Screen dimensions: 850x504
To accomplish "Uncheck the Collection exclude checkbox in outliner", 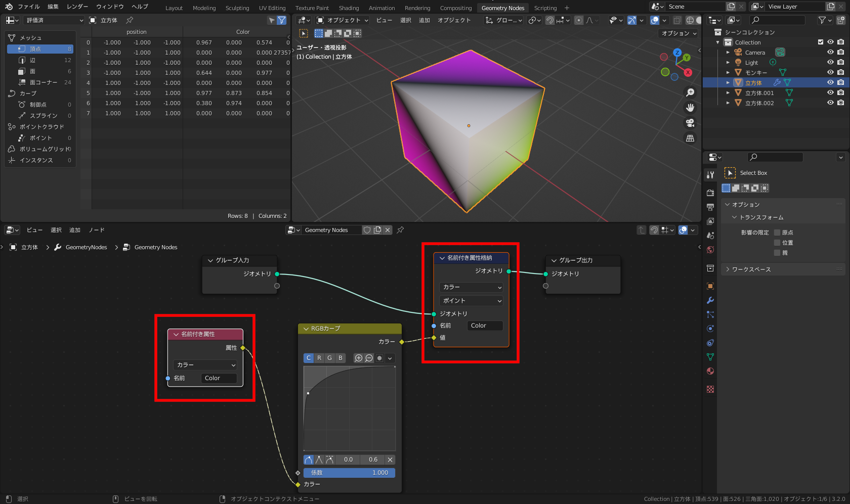I will pos(821,42).
